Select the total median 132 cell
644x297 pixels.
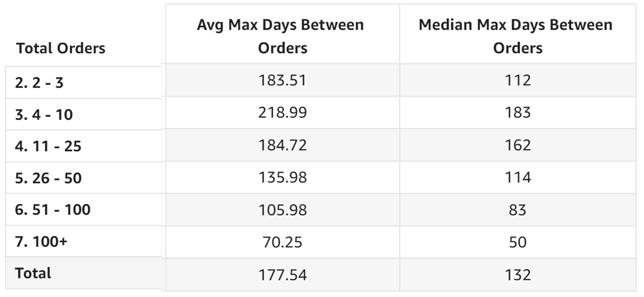[518, 275]
